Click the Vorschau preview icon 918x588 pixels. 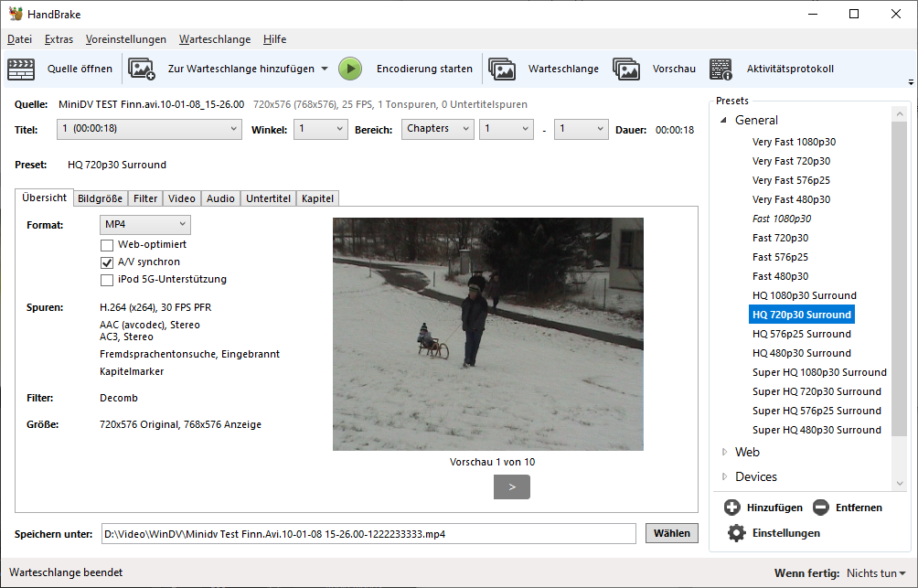[x=626, y=69]
